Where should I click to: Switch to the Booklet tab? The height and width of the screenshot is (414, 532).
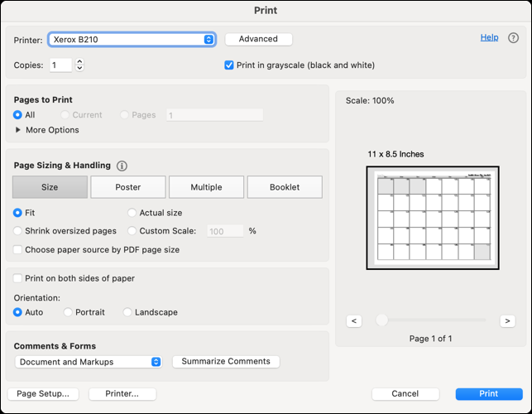pyautogui.click(x=284, y=187)
